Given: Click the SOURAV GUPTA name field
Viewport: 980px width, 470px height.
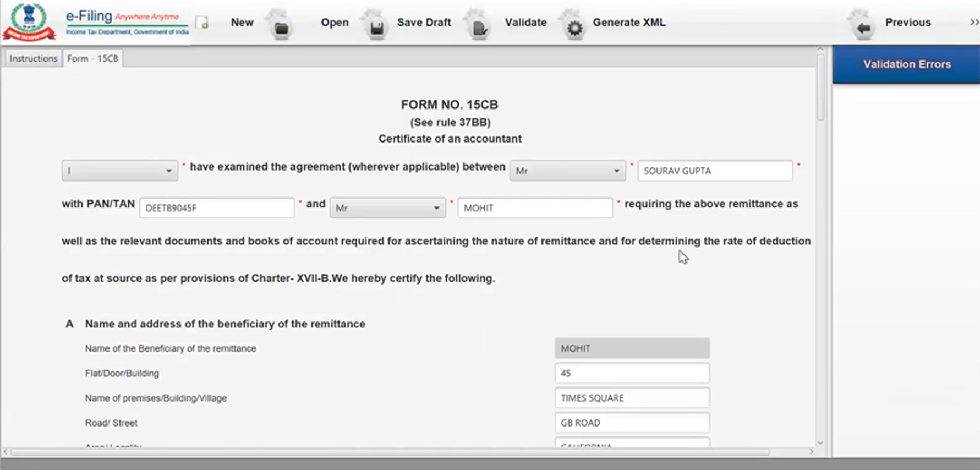Looking at the screenshot, I should 715,171.
